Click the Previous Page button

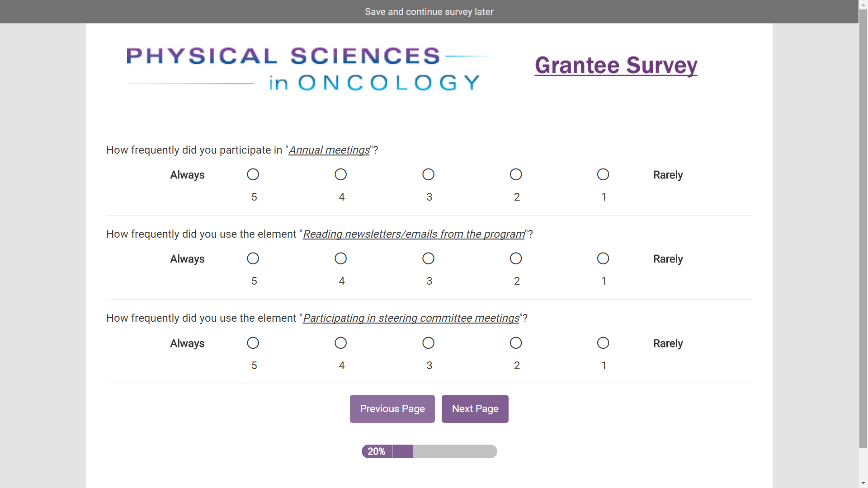(392, 409)
